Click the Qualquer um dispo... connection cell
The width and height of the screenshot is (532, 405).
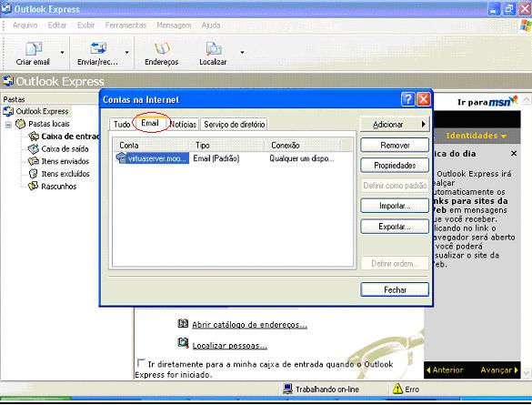(x=302, y=158)
